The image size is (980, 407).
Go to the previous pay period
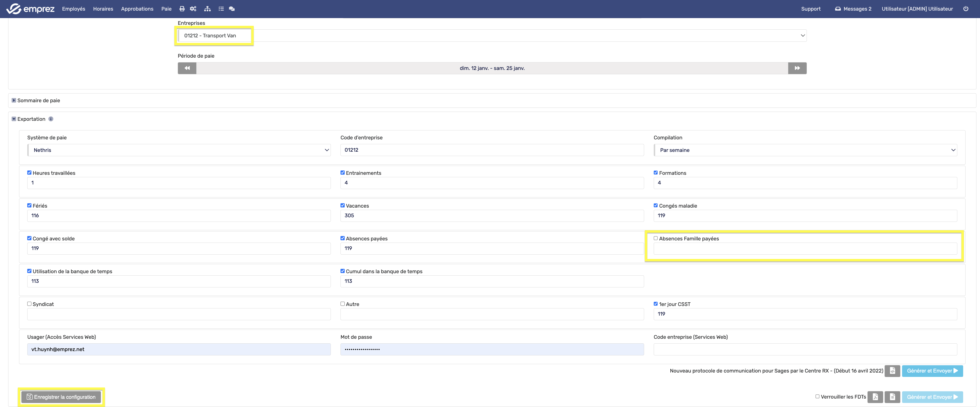pyautogui.click(x=187, y=68)
